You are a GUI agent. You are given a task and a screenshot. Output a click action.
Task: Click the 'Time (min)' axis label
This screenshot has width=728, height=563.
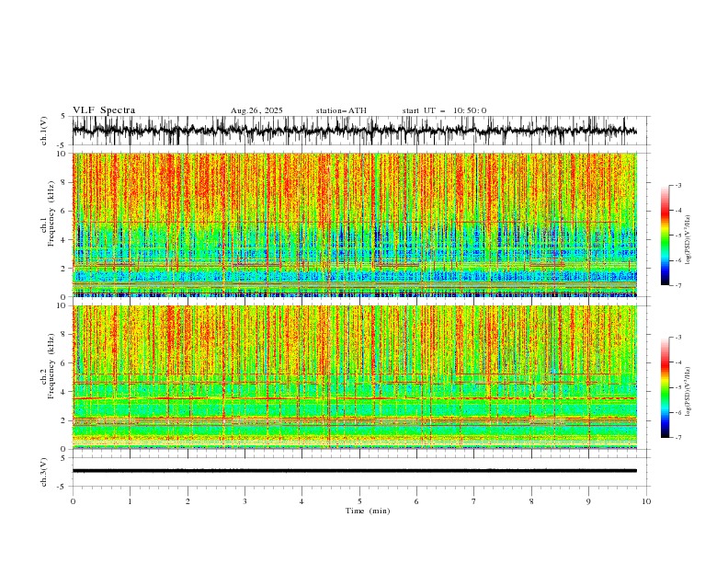tap(368, 511)
